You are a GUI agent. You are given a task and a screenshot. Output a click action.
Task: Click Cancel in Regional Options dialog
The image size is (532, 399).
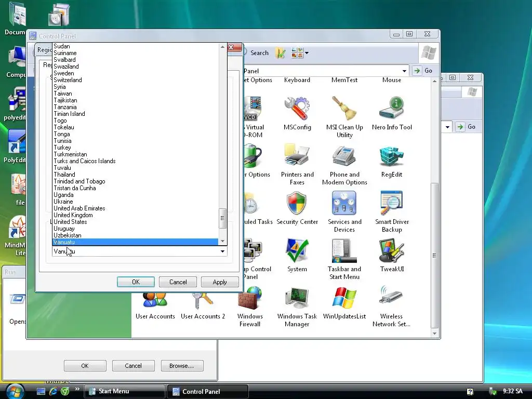click(178, 282)
